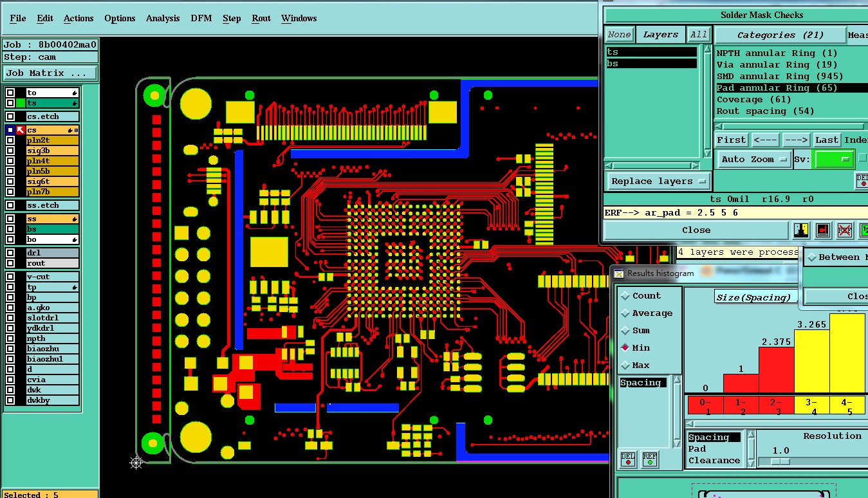Click the crosshair origin marker below the board

click(x=136, y=462)
